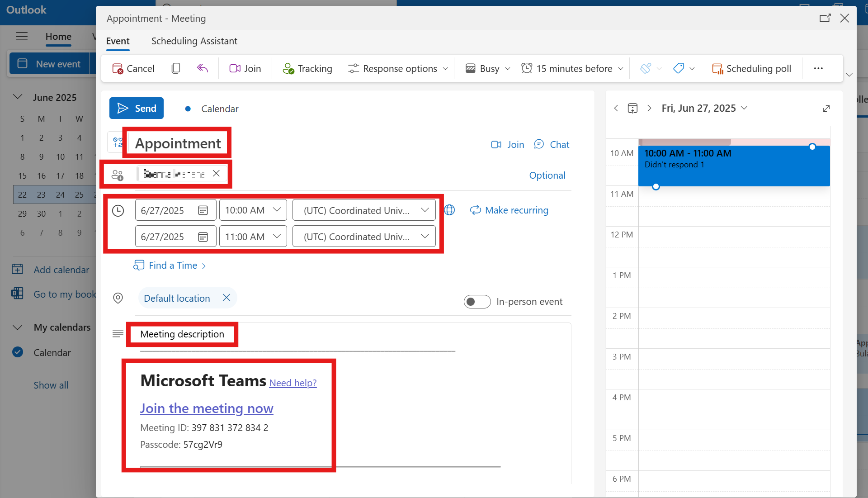868x498 pixels.
Task: Select the Event tab
Action: pyautogui.click(x=118, y=41)
